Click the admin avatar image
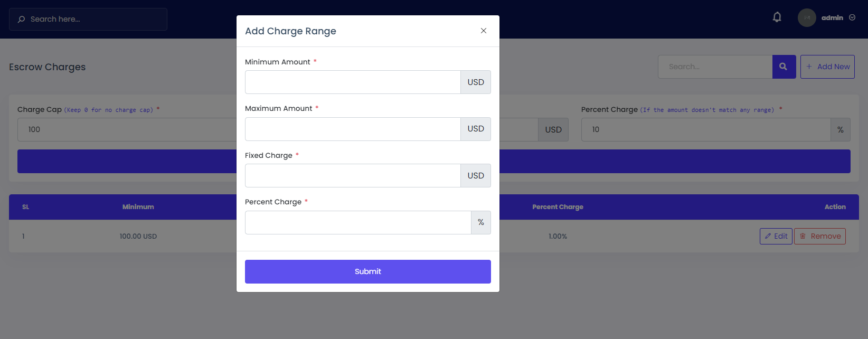This screenshot has height=339, width=868. coord(807,18)
